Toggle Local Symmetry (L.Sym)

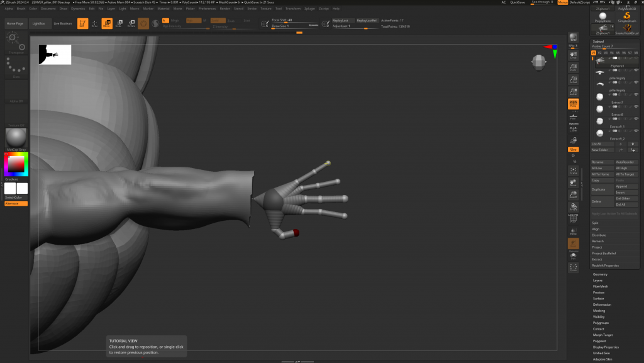574,130
